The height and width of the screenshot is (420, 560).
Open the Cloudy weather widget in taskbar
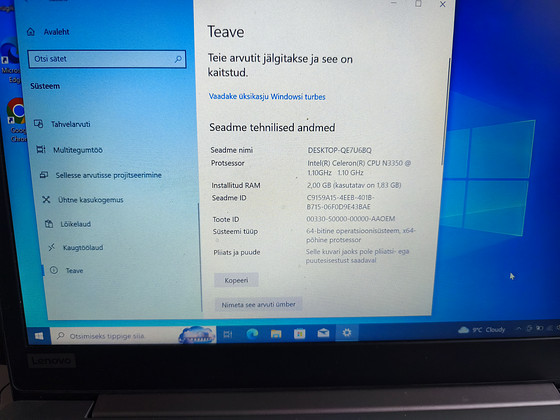(481, 330)
